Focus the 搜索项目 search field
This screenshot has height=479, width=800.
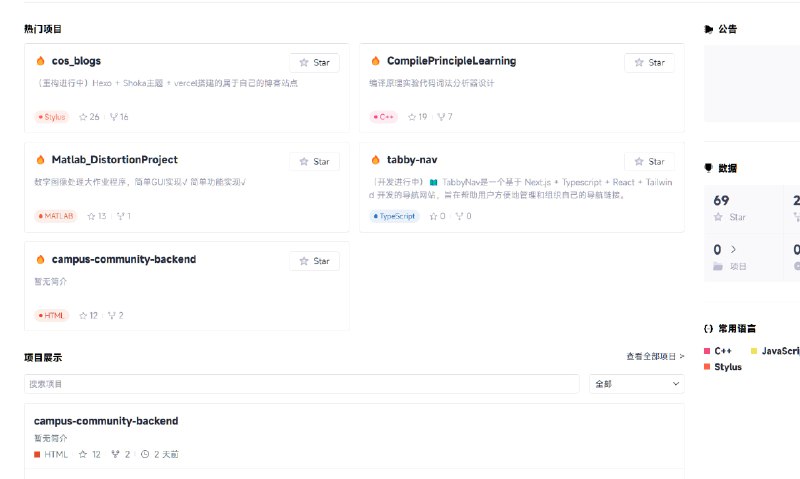click(301, 384)
